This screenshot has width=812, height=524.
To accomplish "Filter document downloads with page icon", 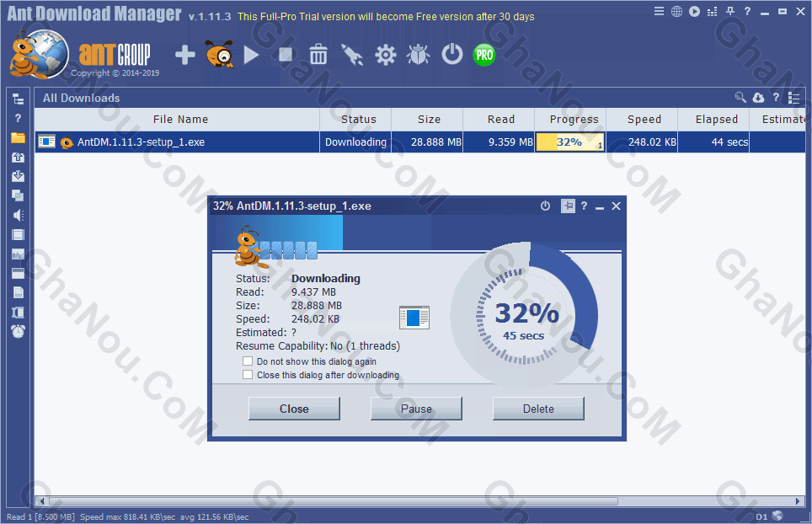I will (x=19, y=292).
